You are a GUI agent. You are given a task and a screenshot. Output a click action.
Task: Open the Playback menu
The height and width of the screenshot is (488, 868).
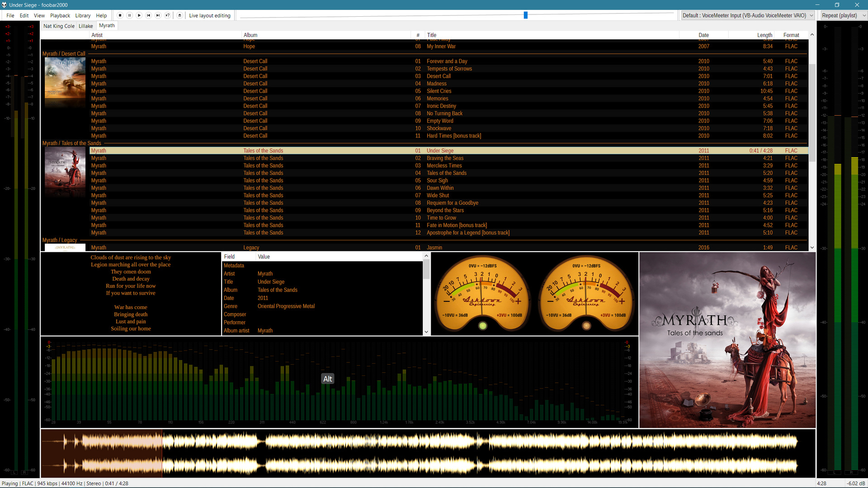[x=60, y=15]
